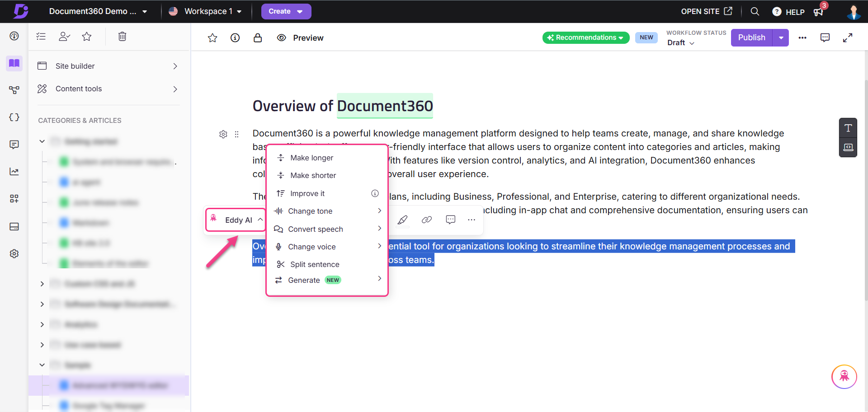Click the editor vertical scrollbar

pyautogui.click(x=865, y=190)
